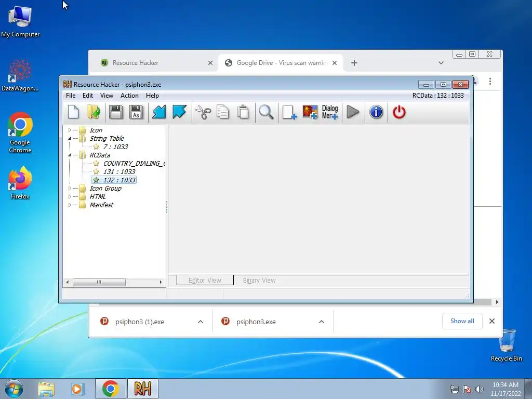Collapse the RCData folder node
532x399 pixels.
[x=70, y=155]
